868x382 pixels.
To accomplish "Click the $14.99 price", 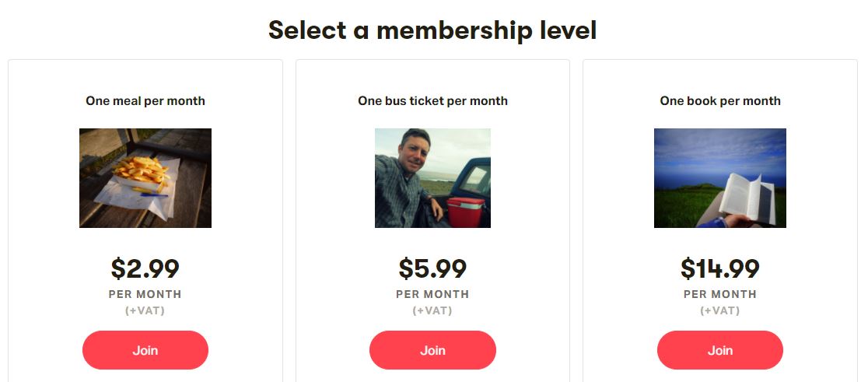I will point(720,268).
